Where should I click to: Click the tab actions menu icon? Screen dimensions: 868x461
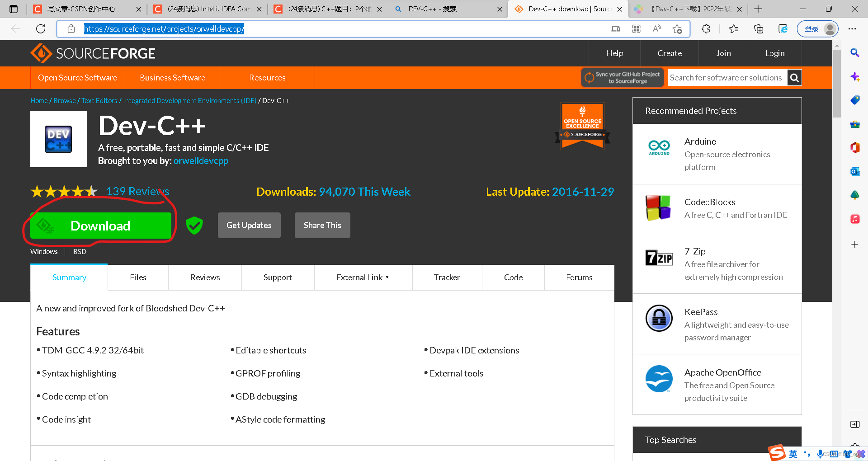[14, 9]
